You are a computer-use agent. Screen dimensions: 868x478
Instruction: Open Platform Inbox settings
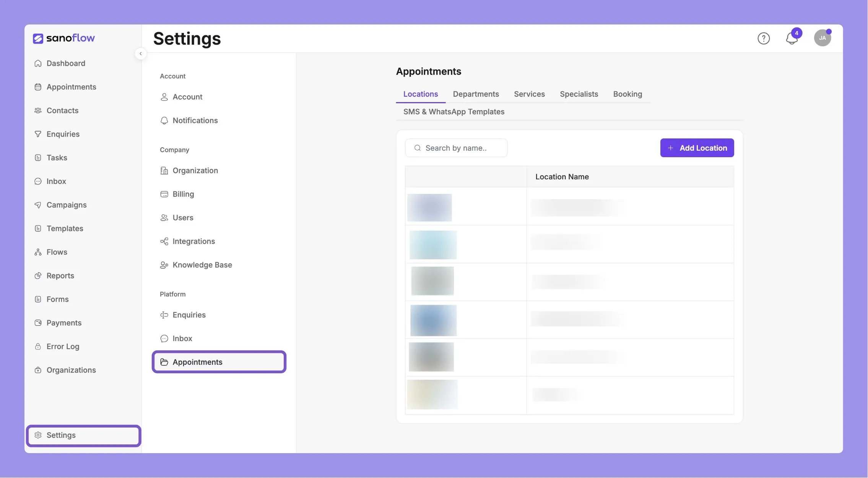(x=182, y=339)
